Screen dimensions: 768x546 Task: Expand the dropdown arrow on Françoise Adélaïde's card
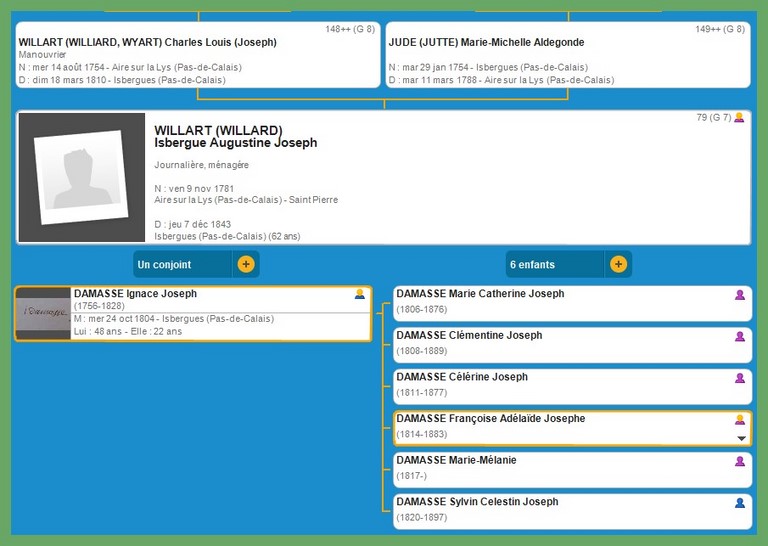741,438
